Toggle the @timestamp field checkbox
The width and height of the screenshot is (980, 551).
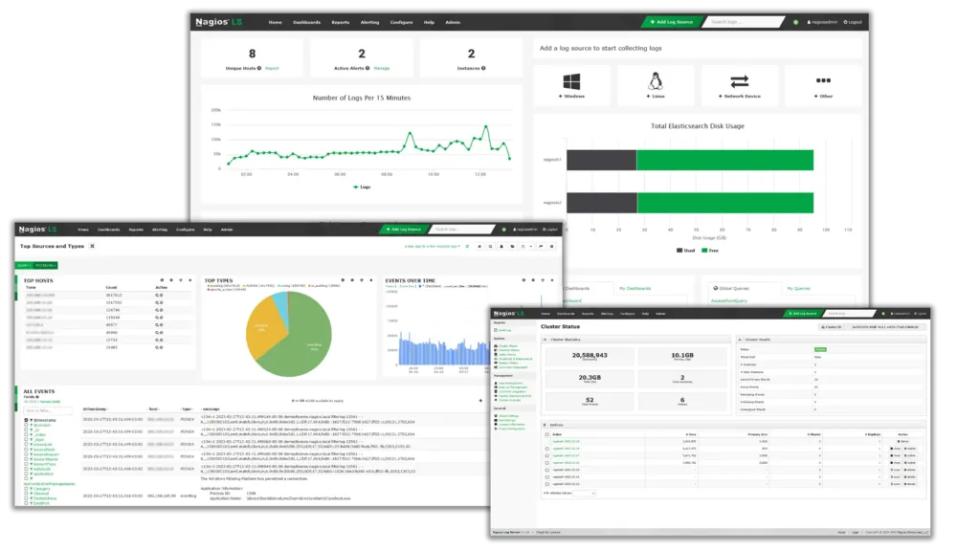click(26, 421)
